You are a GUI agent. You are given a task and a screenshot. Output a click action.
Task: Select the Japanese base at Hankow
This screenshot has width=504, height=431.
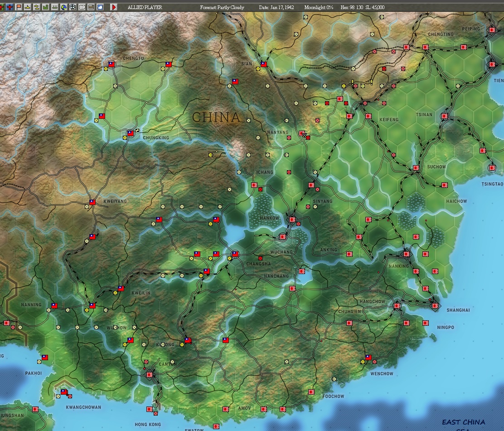tap(292, 220)
